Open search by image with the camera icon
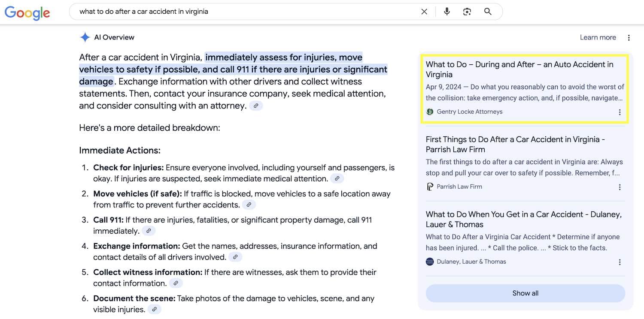The image size is (644, 319). [467, 12]
